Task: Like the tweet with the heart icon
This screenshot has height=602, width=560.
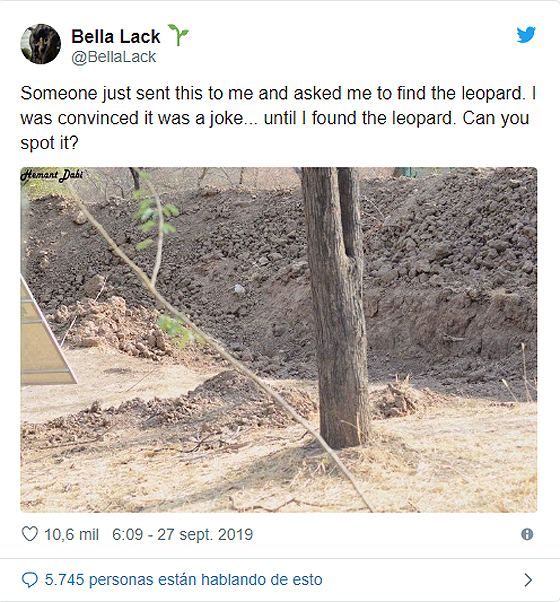Action: coord(30,534)
